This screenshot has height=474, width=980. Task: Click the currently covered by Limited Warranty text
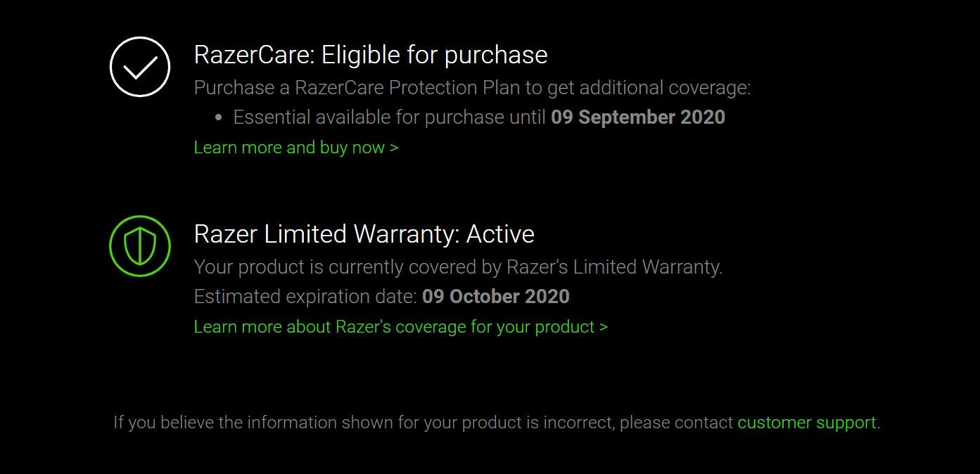(459, 267)
